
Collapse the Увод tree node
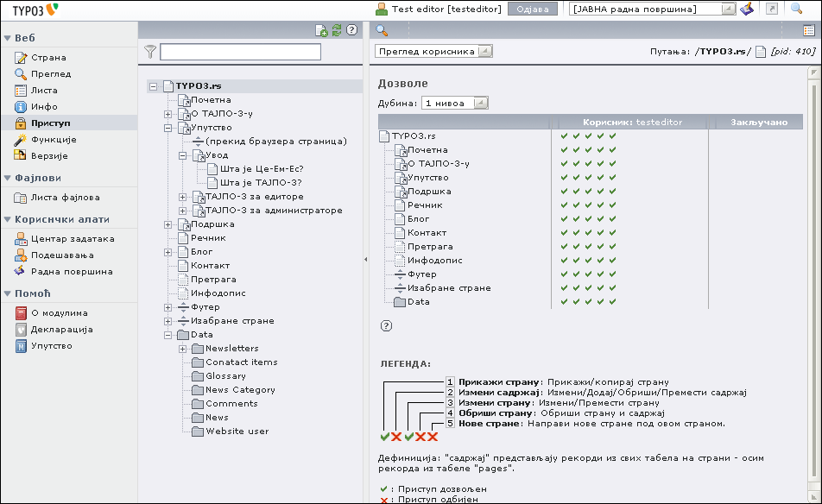pos(182,155)
